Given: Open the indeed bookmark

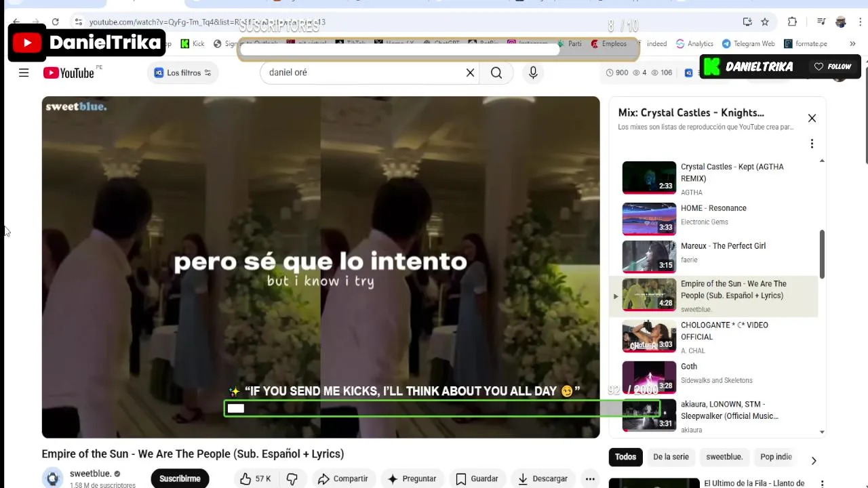Looking at the screenshot, I should pyautogui.click(x=656, y=43).
